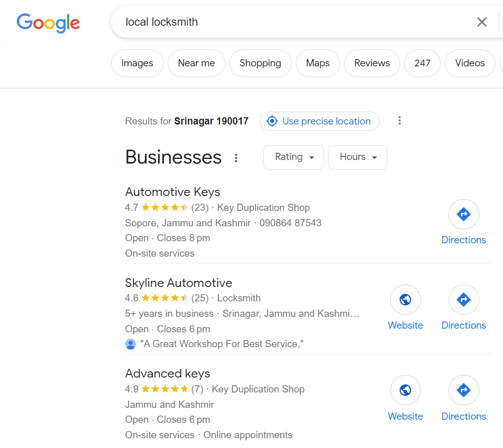This screenshot has height=448, width=503.
Task: Select the Reviews filter chip
Action: point(372,63)
